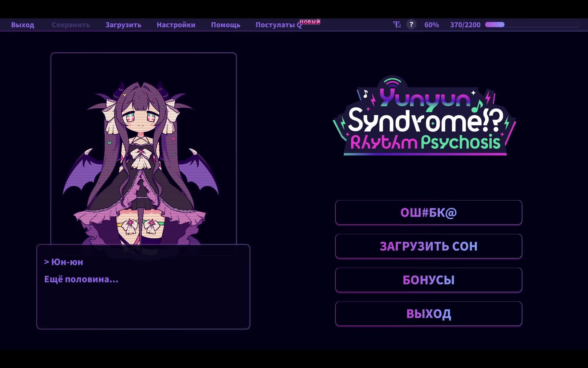Open Настройки in the top menu
The height and width of the screenshot is (368, 588).
pos(176,25)
